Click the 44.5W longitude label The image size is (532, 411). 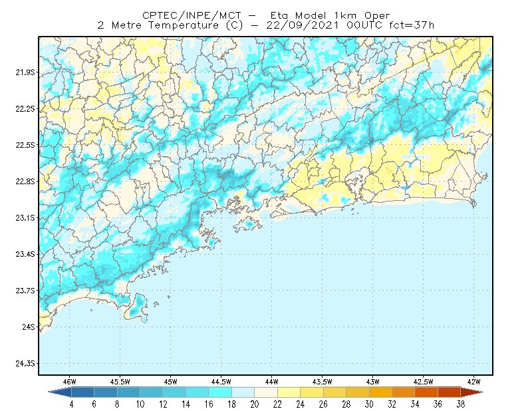tap(221, 382)
